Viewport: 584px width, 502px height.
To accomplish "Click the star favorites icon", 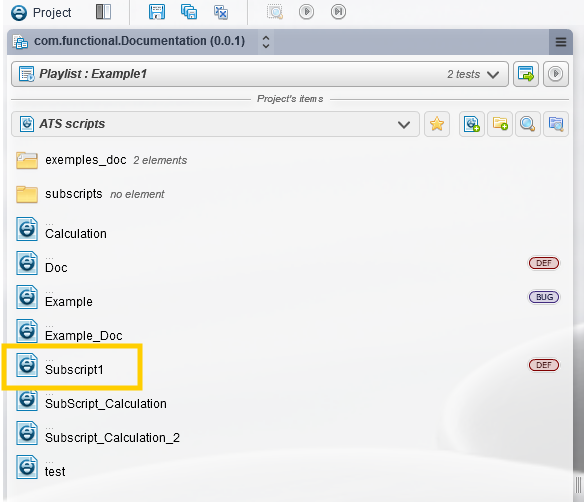I will pos(437,124).
